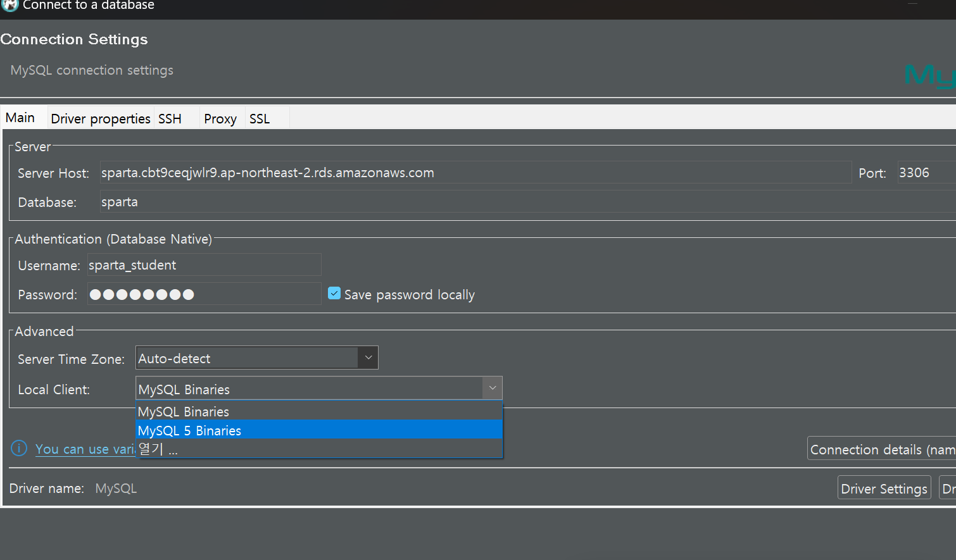Open Connection details button
The width and height of the screenshot is (956, 560).
(882, 449)
